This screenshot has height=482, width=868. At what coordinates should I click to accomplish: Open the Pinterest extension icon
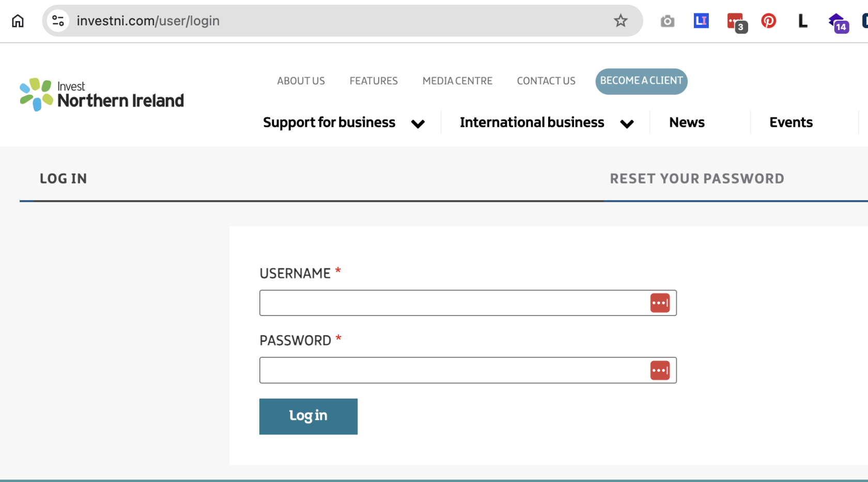(x=768, y=21)
